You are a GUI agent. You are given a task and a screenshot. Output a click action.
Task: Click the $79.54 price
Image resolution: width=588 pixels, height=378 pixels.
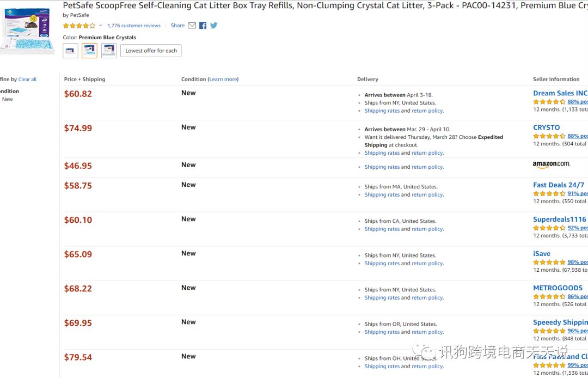[x=78, y=357]
